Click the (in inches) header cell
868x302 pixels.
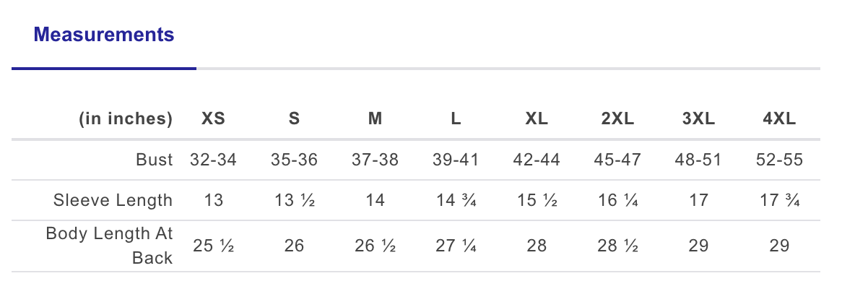(126, 119)
